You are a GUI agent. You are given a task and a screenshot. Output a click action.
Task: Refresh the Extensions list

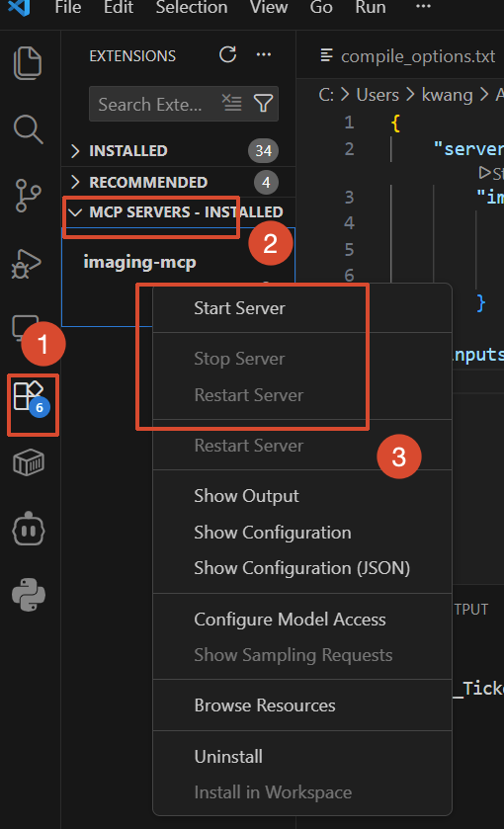point(228,54)
